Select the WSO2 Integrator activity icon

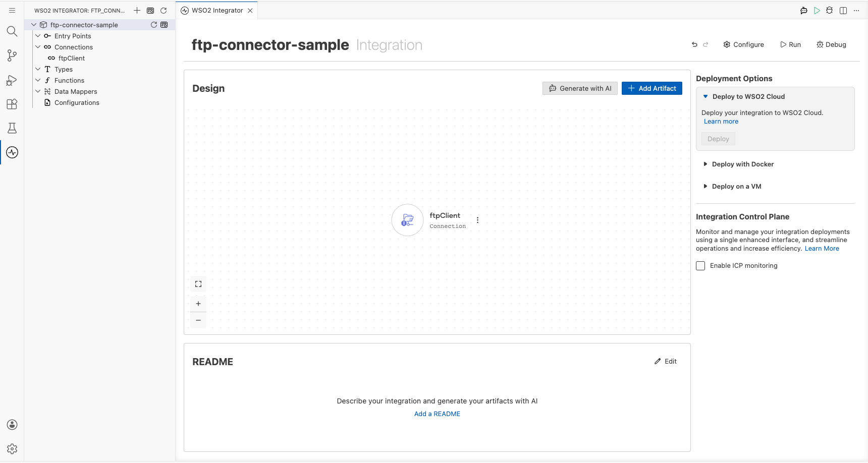(12, 152)
